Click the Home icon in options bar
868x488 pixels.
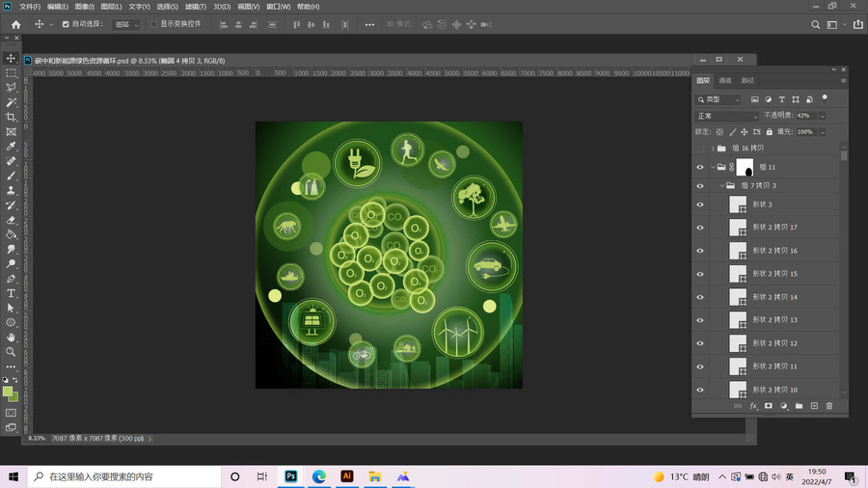(x=16, y=24)
